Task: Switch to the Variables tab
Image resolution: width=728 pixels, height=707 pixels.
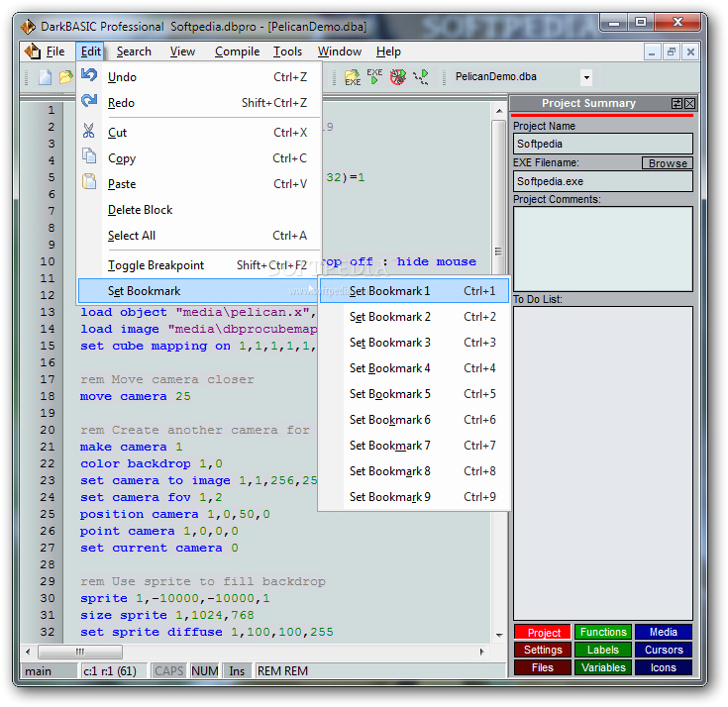Action: pyautogui.click(x=603, y=667)
